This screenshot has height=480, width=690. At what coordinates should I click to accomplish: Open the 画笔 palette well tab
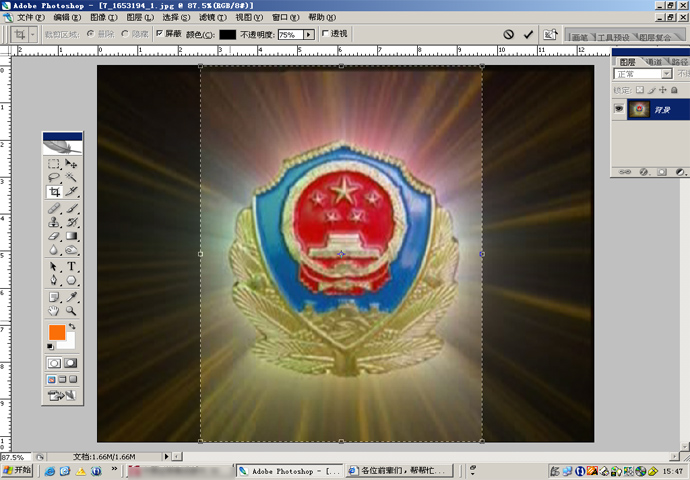pos(580,37)
